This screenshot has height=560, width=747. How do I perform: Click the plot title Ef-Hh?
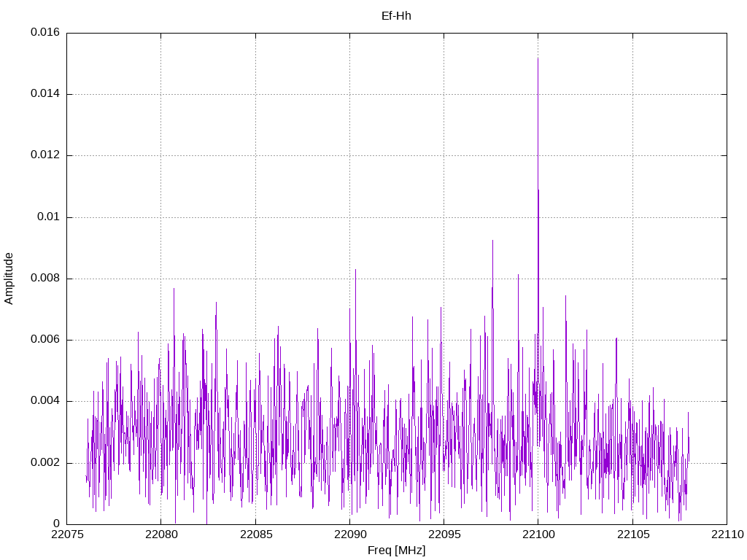point(396,15)
